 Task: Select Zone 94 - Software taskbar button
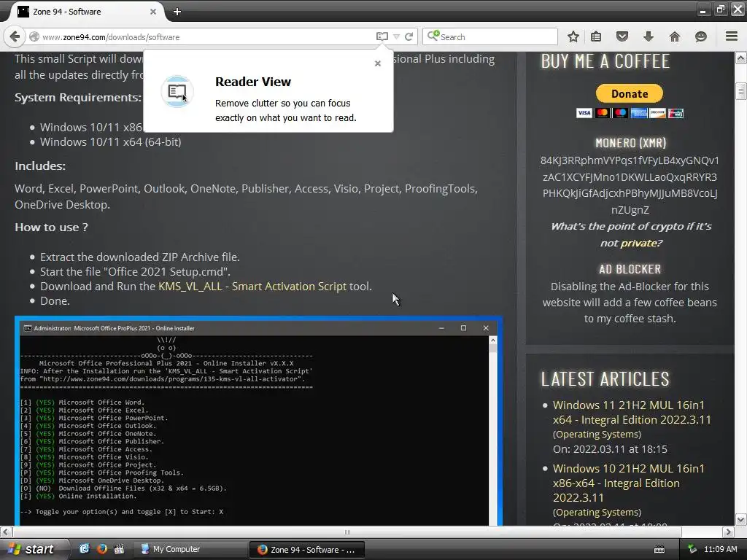point(307,549)
